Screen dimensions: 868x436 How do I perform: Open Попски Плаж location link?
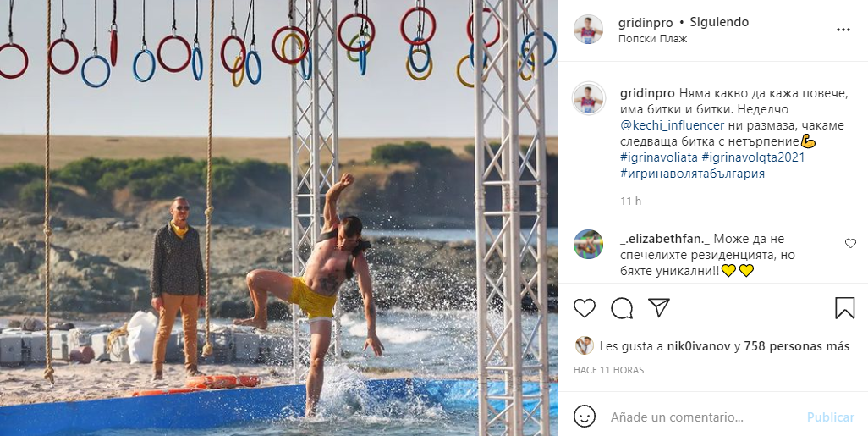652,39
